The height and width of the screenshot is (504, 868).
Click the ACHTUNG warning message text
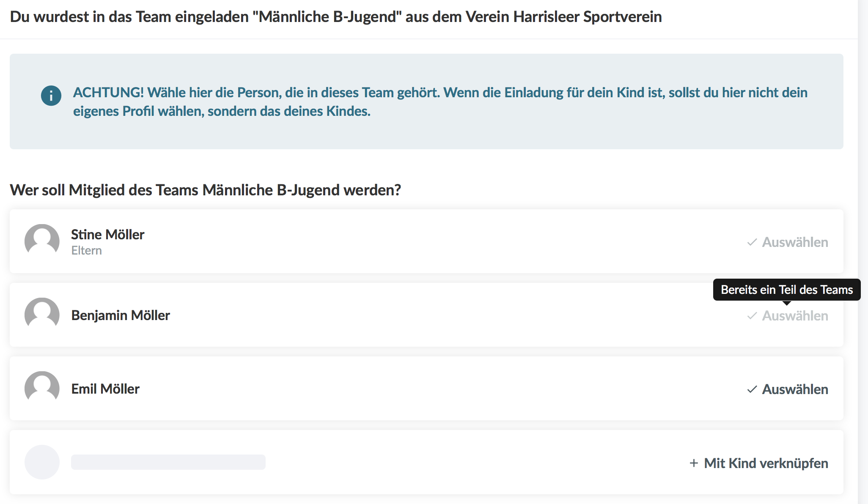(440, 101)
